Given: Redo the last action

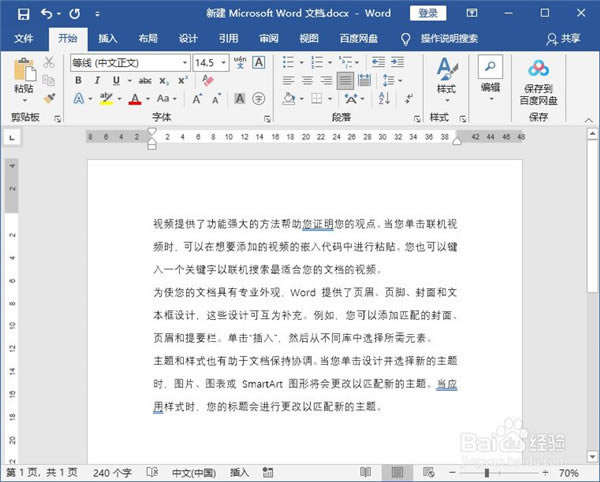Looking at the screenshot, I should pyautogui.click(x=75, y=14).
